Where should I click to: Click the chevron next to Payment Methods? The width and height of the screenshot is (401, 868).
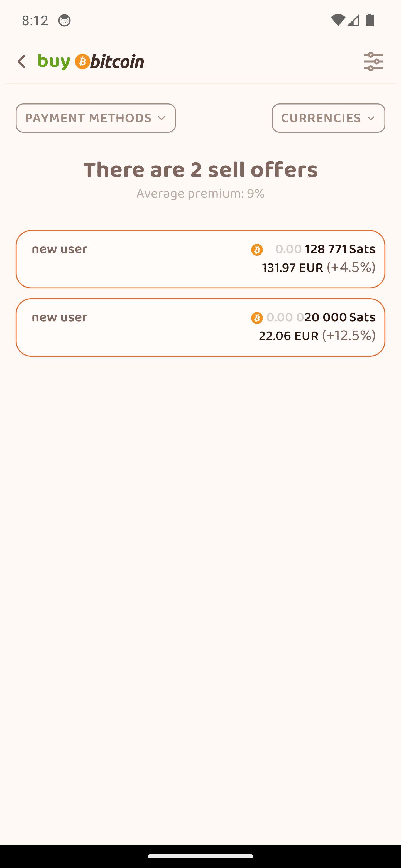[162, 118]
